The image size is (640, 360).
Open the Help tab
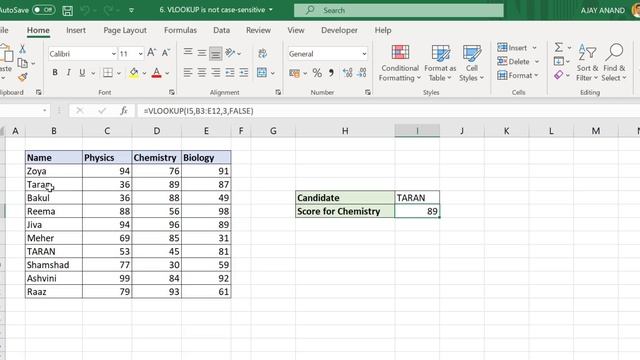[x=383, y=30]
